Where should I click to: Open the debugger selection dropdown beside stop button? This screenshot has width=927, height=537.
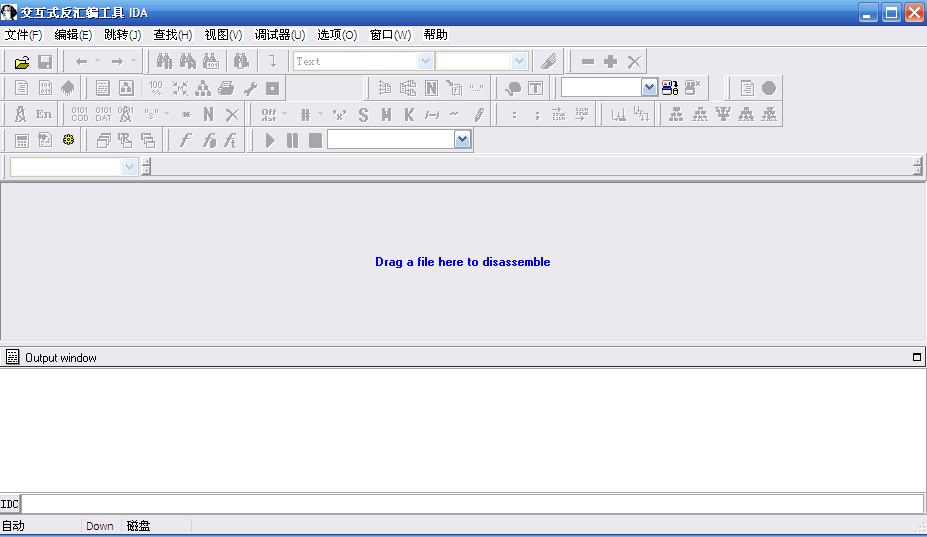462,140
